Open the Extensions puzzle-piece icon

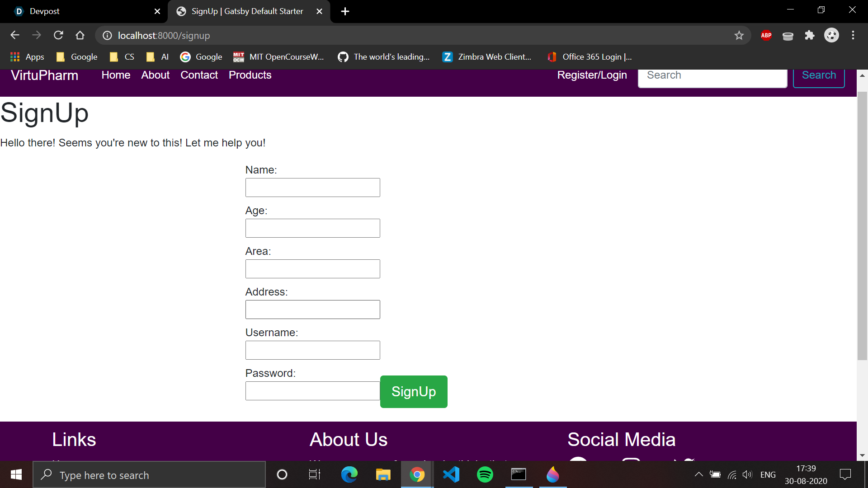click(809, 35)
